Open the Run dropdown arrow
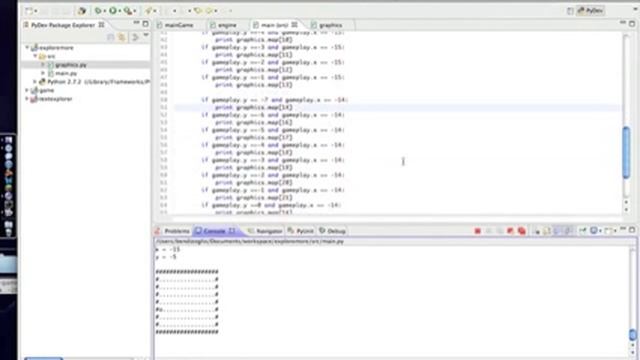The height and width of the screenshot is (360, 640). coord(120,11)
